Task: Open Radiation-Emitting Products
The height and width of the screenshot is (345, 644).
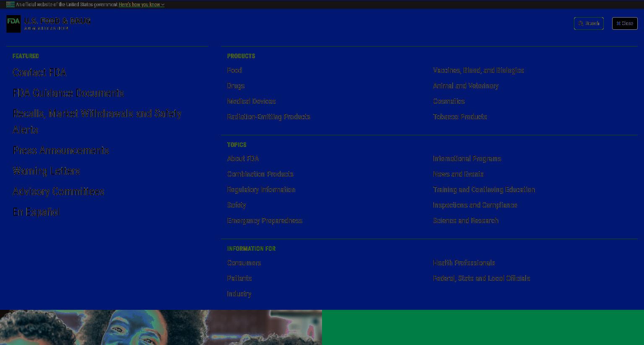Action: 268,117
